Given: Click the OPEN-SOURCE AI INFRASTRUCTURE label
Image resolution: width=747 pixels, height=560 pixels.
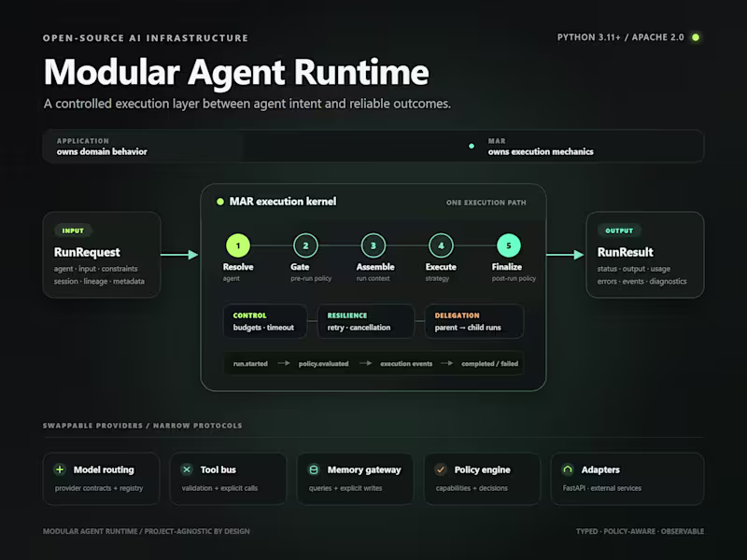Looking at the screenshot, I should click(146, 38).
